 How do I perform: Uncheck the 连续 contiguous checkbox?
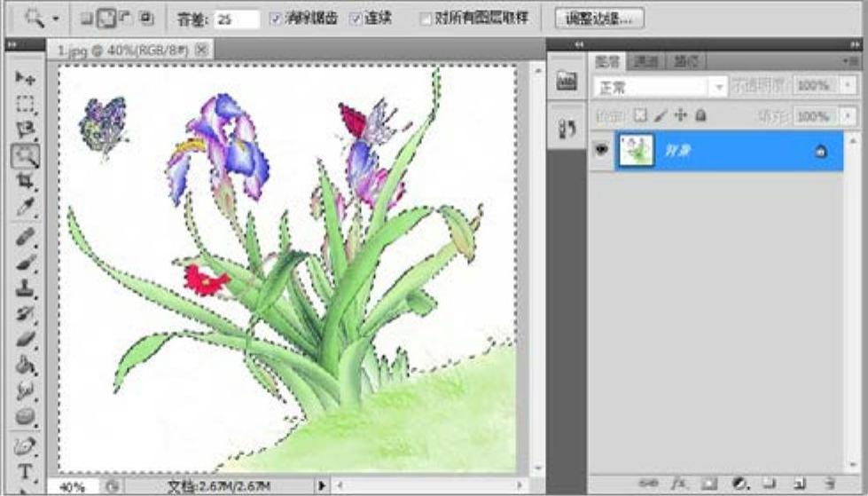355,19
